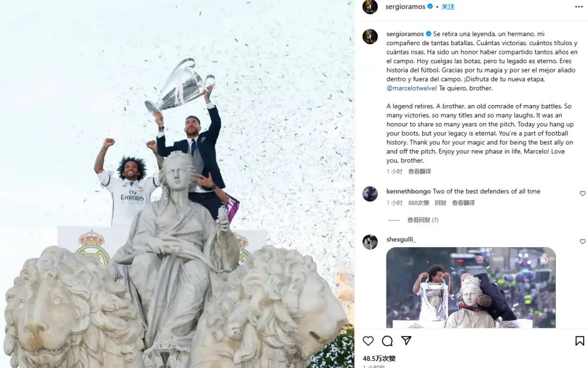Follow sergioramos via 关注 link
Viewport: 588px width, 368px height.
tap(448, 7)
